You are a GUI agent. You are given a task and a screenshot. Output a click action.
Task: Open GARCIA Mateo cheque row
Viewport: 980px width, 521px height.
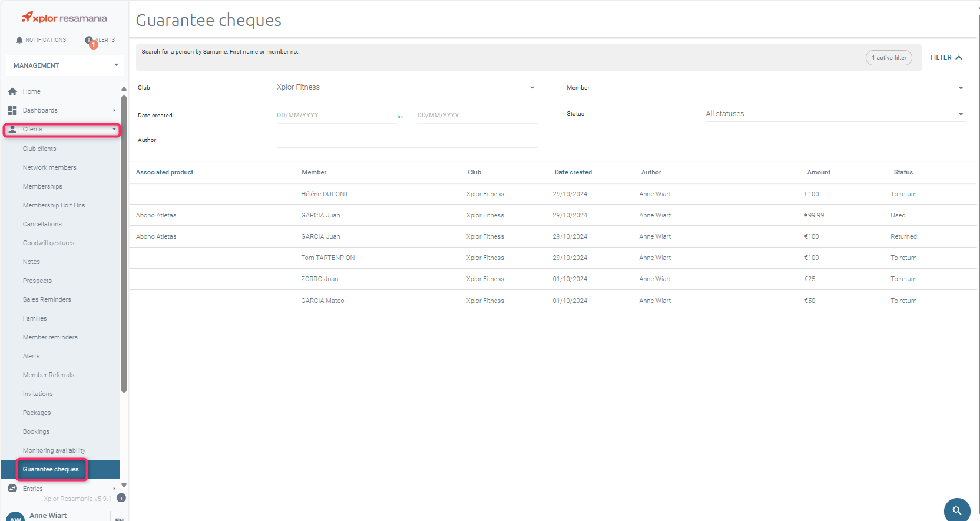point(553,301)
